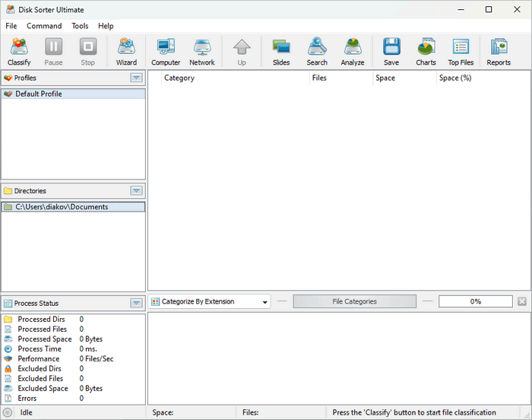Click the Process Time clock icon
532x420 pixels.
[8, 349]
